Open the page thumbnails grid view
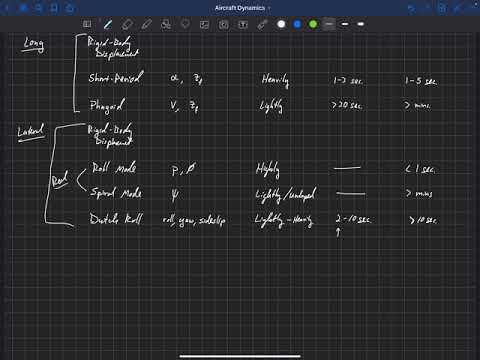The width and height of the screenshot is (480, 360). [x=23, y=8]
